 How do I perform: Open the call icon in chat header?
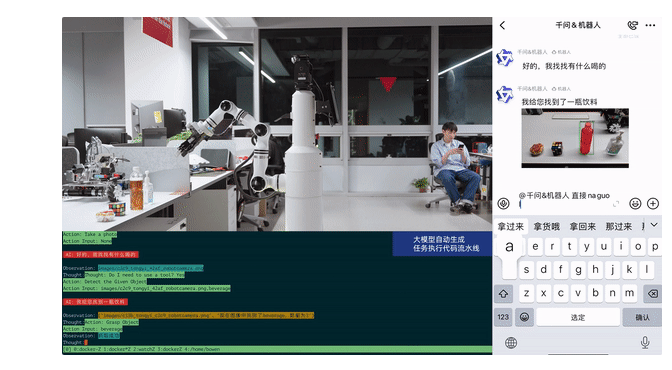[632, 25]
